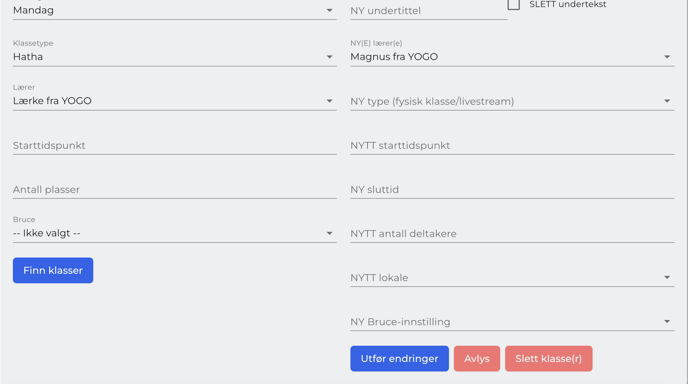Click the Utfør endringer button
Image resolution: width=688 pixels, height=384 pixels.
coord(399,359)
